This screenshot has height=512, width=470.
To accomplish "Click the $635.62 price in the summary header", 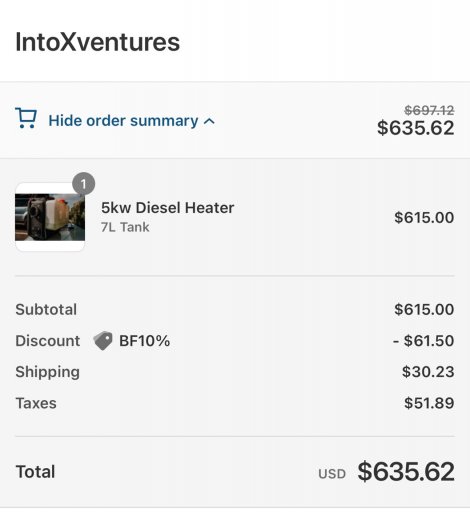I will pyautogui.click(x=416, y=128).
